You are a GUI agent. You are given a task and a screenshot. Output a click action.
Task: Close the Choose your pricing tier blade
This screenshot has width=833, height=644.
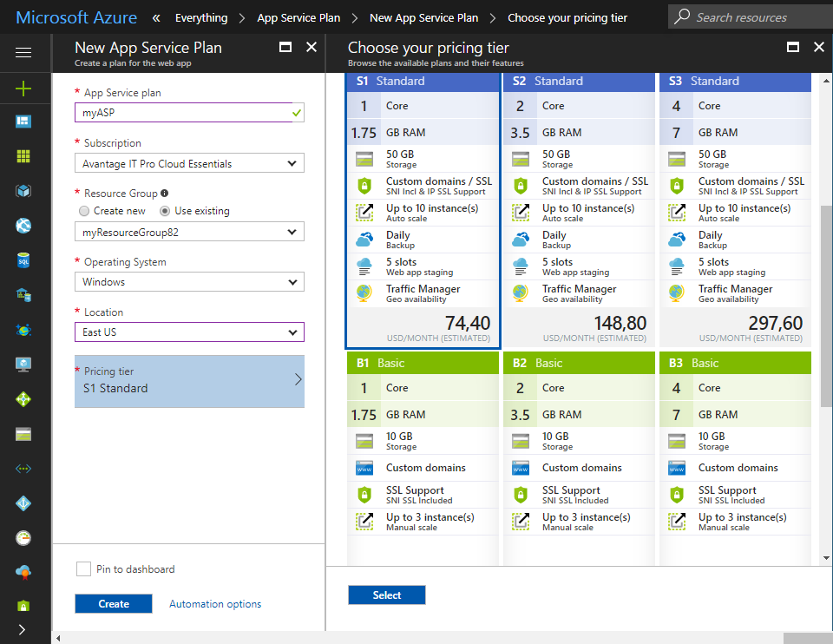click(819, 47)
